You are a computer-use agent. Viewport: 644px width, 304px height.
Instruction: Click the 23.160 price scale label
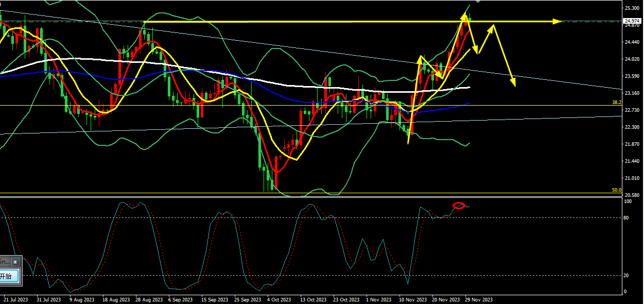[x=631, y=93]
